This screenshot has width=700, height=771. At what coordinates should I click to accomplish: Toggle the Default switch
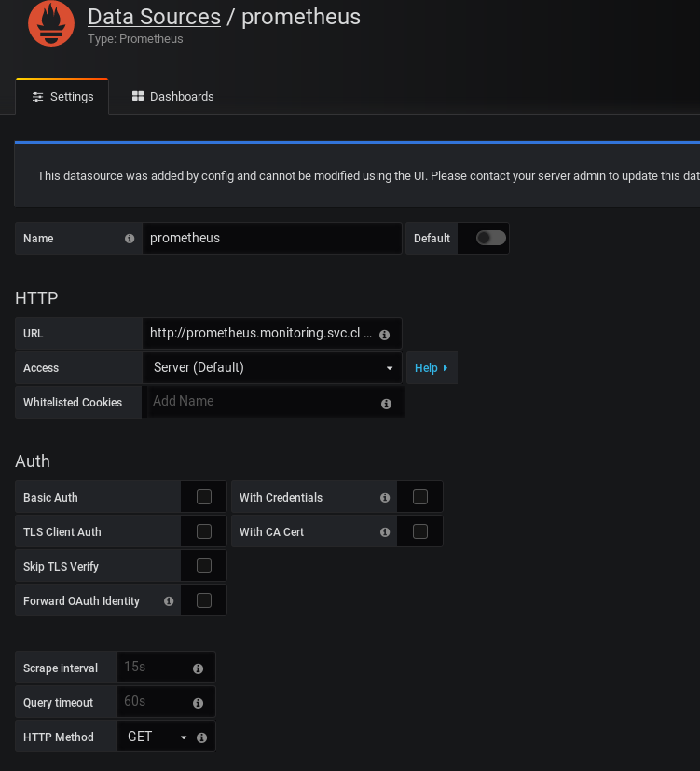point(490,238)
